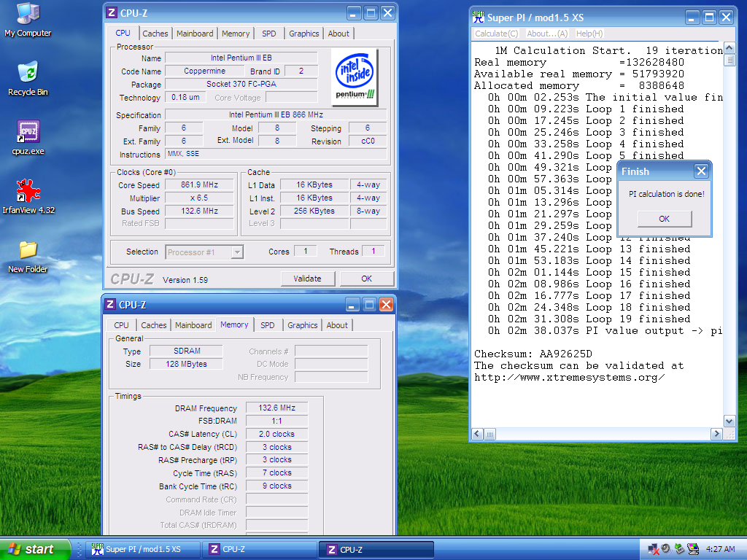Switch to SPD tab in lower CPU-Z window

(268, 324)
